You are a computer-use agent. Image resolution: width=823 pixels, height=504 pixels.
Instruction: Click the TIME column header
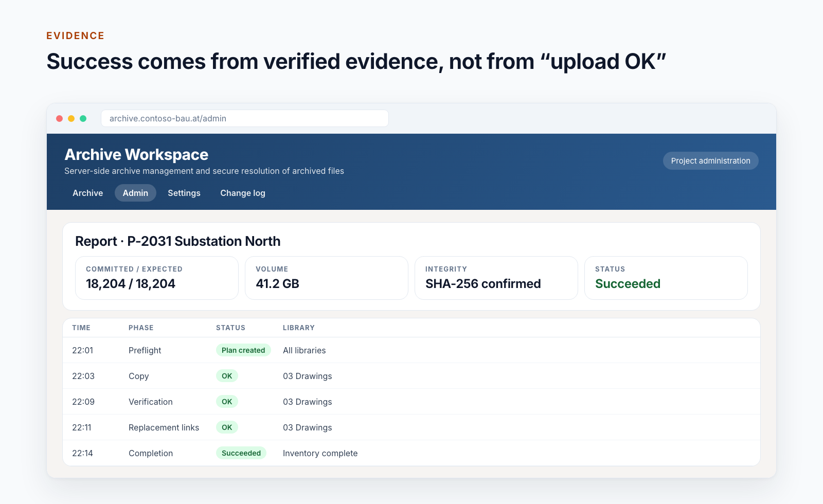pos(81,328)
